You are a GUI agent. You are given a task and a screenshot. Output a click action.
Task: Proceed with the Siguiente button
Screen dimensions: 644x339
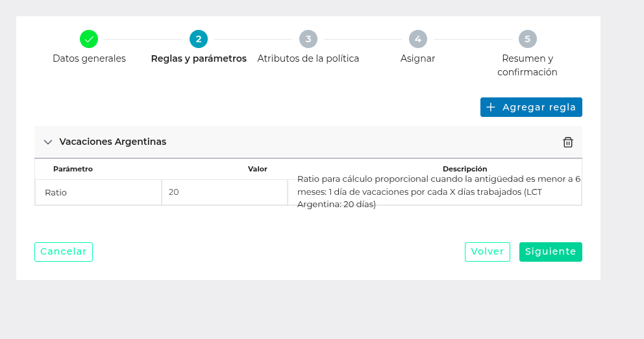pyautogui.click(x=551, y=252)
